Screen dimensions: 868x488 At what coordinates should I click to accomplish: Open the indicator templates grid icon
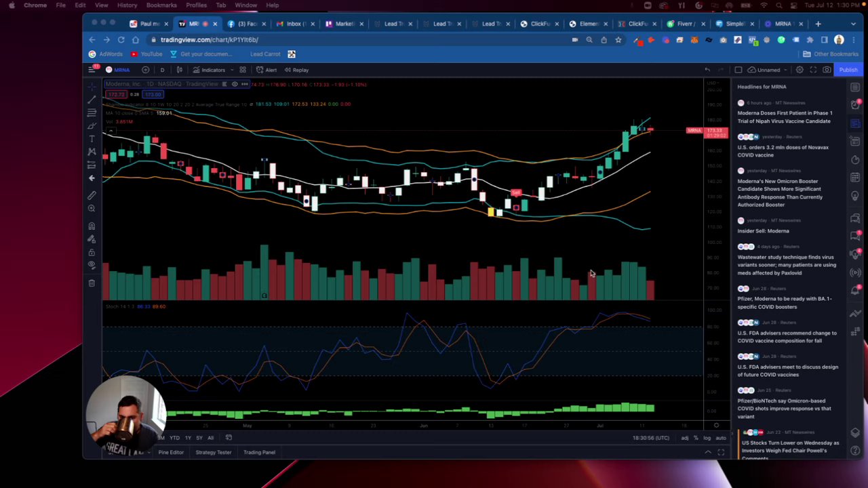coord(242,70)
